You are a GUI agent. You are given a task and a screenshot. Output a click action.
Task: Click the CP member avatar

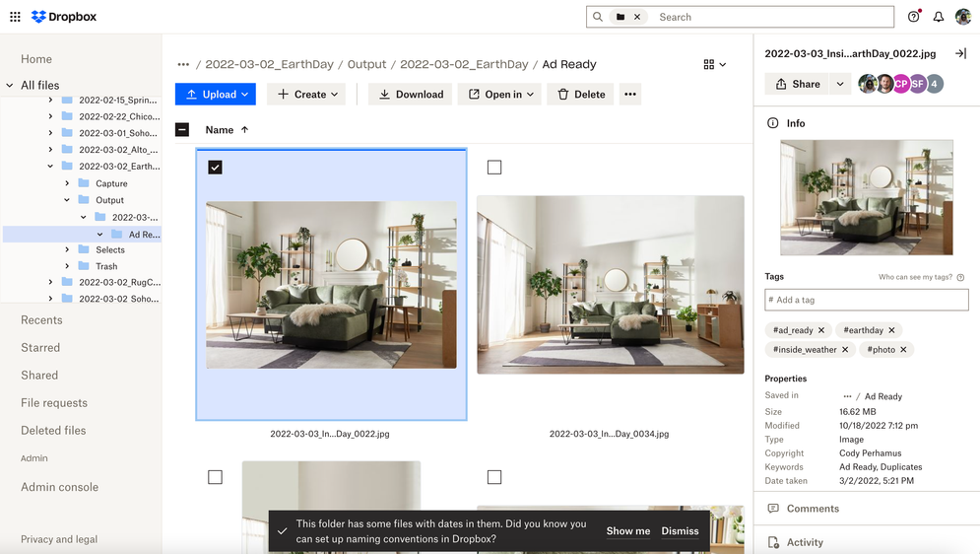[x=900, y=84]
